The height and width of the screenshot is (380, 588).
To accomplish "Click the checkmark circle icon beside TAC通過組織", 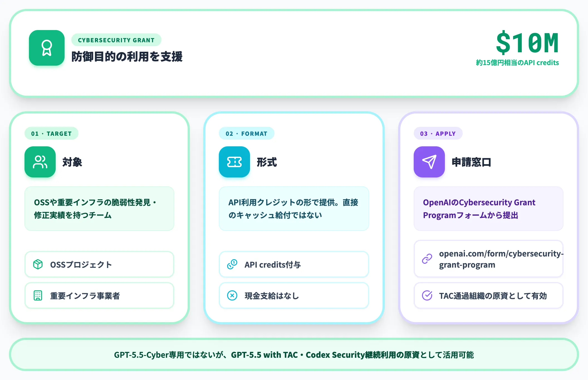I will point(427,295).
